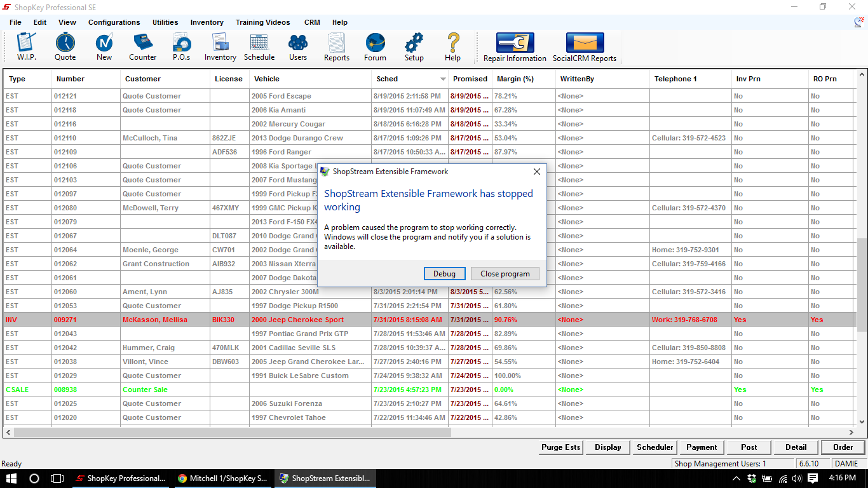
Task: Click the horizontal scrollbar thumb
Action: (x=232, y=432)
